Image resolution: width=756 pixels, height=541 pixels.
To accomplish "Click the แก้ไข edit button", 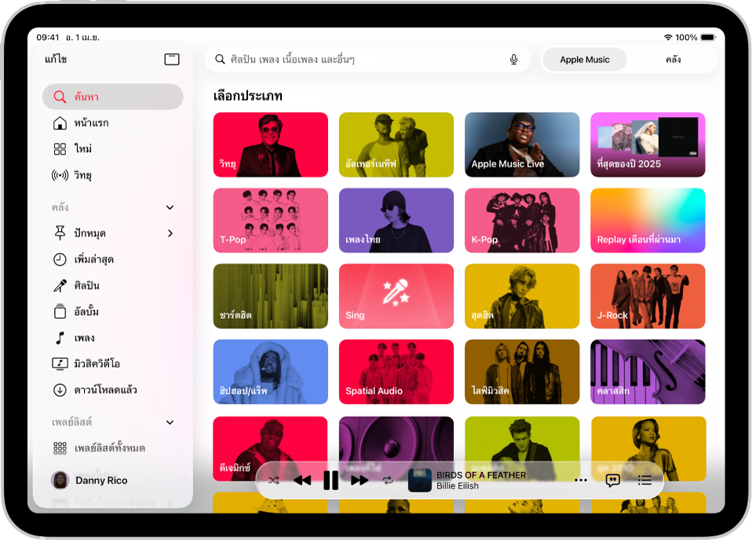I will tap(56, 60).
